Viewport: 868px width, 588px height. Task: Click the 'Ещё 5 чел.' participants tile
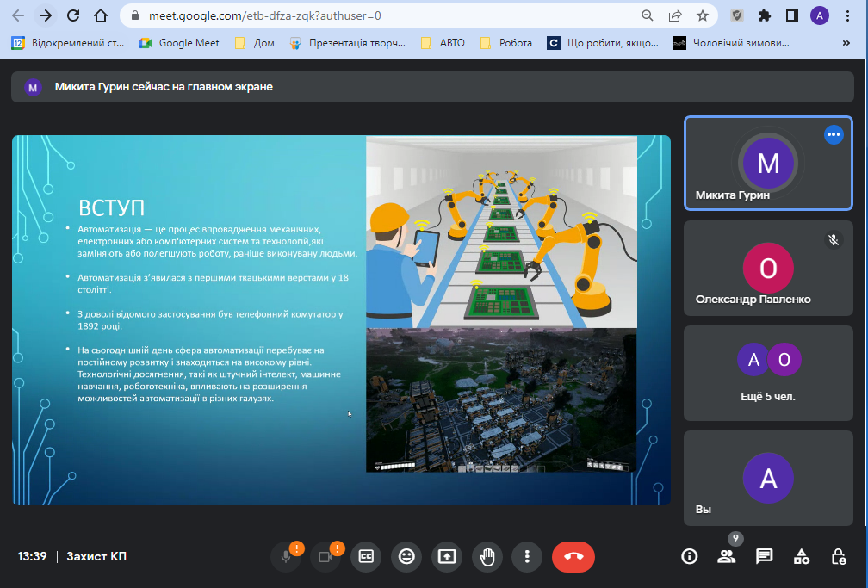(768, 373)
